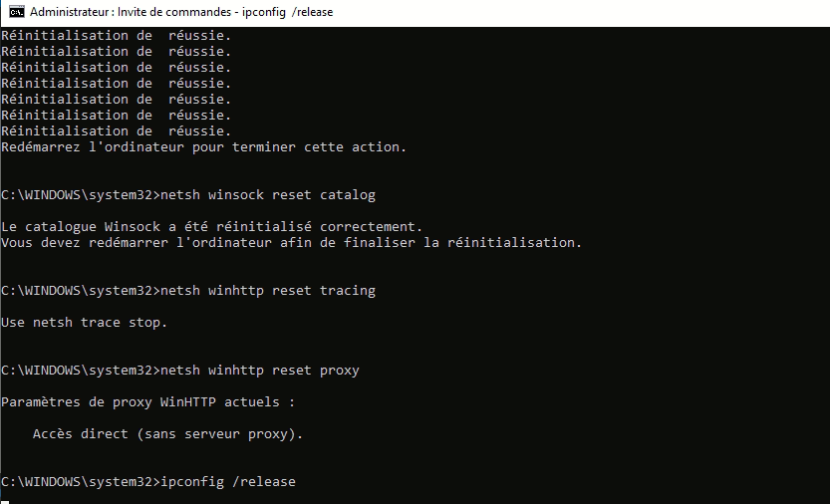Select the "Use netsh trace stop." output

84,323
